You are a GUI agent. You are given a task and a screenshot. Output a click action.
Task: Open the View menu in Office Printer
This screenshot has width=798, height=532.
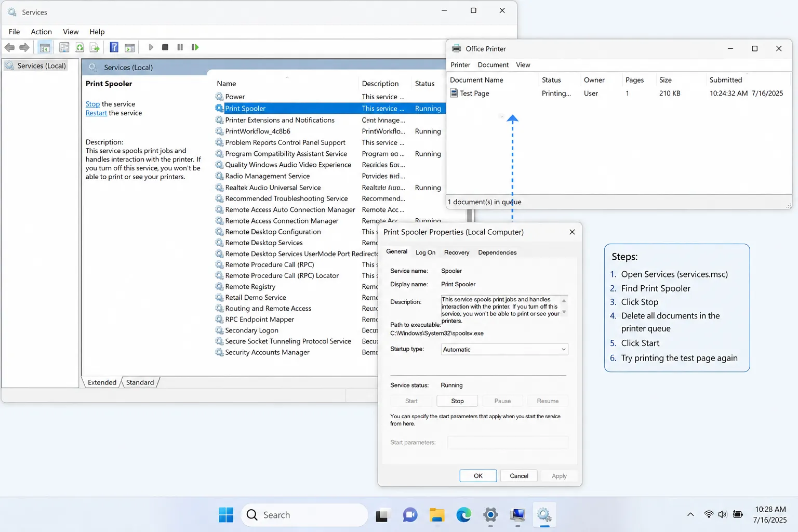pos(523,65)
